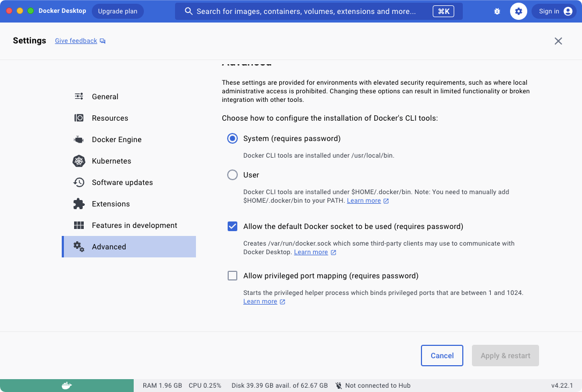Select the User CLI tools radio button

pos(232,175)
